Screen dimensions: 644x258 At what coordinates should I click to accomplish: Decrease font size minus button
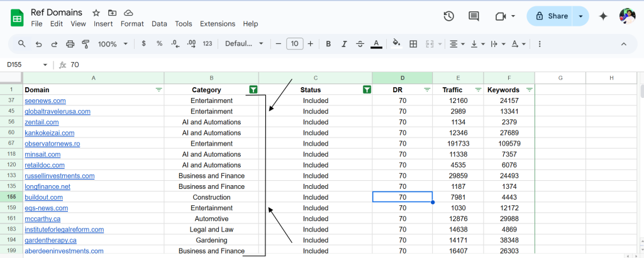click(279, 44)
